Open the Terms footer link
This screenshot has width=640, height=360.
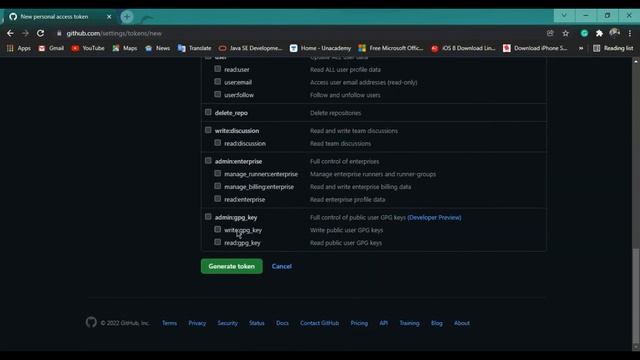click(169, 323)
